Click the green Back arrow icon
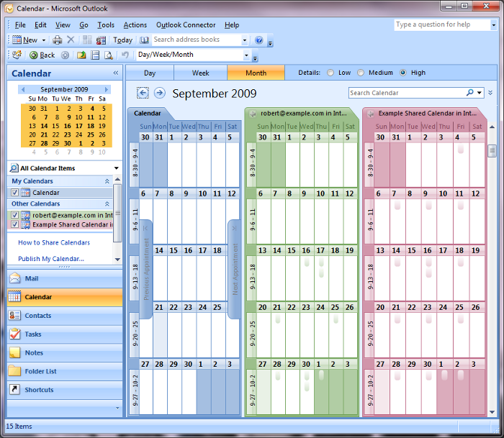Image resolution: width=504 pixels, height=438 pixels. tap(33, 55)
